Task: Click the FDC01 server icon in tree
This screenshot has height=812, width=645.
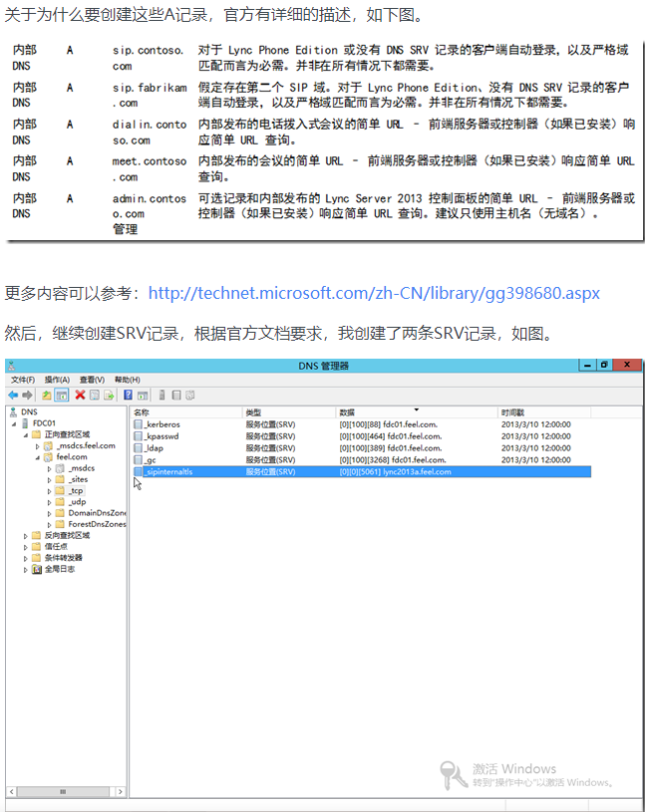Action: (x=25, y=423)
